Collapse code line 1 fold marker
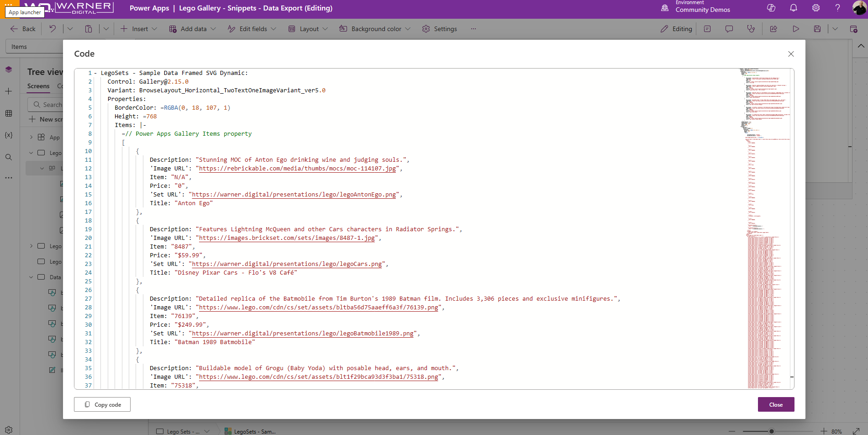The height and width of the screenshot is (435, 868). tap(95, 73)
